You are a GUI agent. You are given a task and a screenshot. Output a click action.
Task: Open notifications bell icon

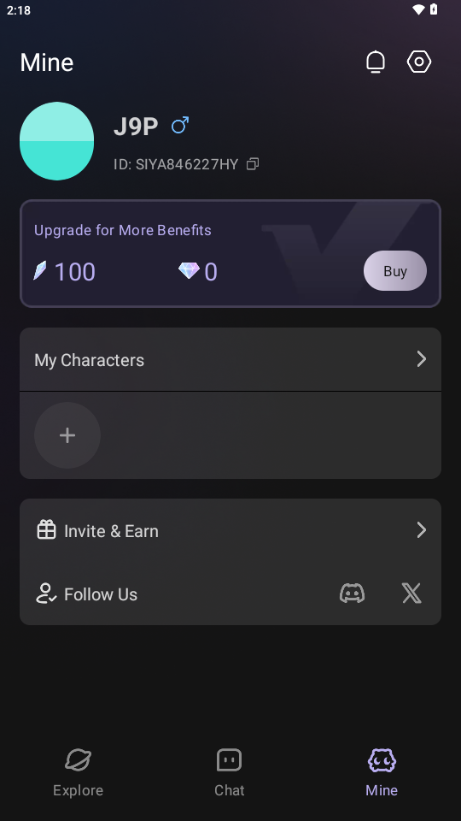[375, 62]
